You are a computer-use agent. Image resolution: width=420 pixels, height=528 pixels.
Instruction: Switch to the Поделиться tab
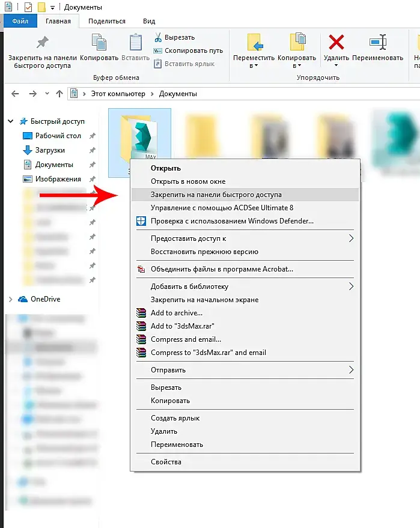point(107,21)
